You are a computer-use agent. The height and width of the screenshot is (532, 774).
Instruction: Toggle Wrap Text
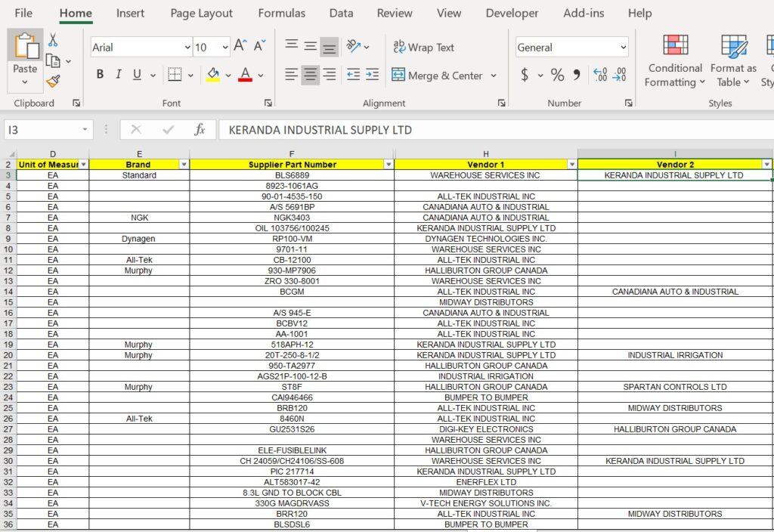423,47
